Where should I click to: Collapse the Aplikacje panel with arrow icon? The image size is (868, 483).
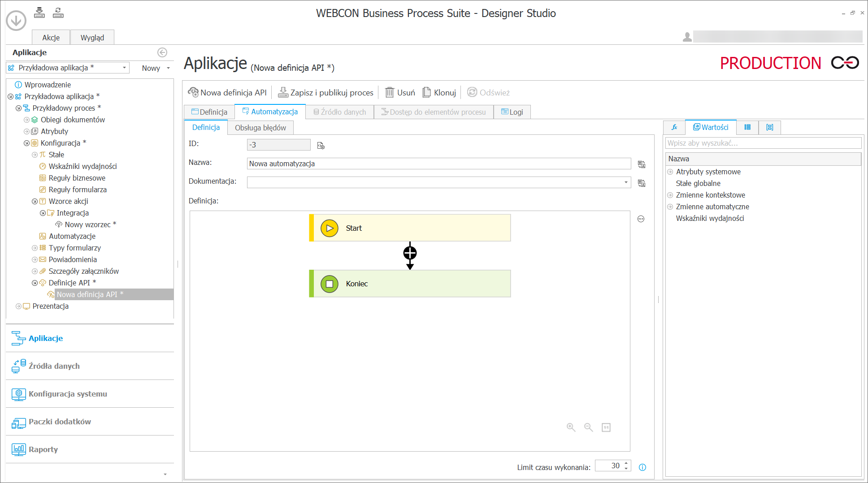[162, 52]
